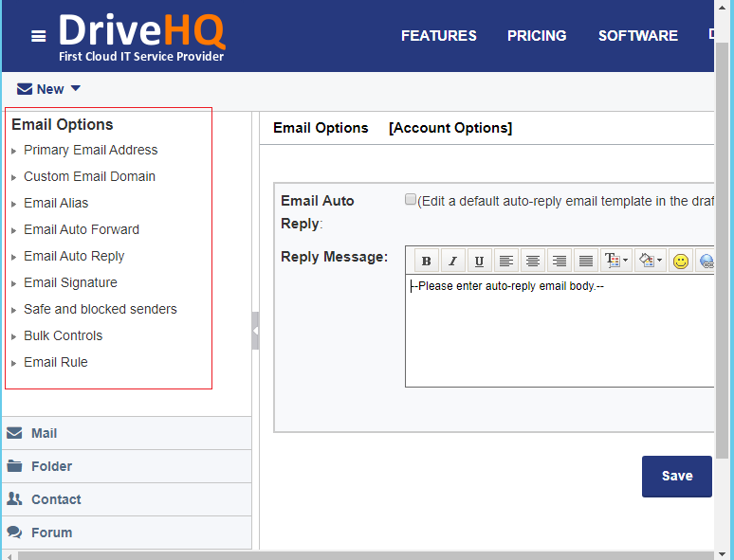Screen dimensions: 734x560
Task: Click the New envelope icon
Action: tap(25, 89)
